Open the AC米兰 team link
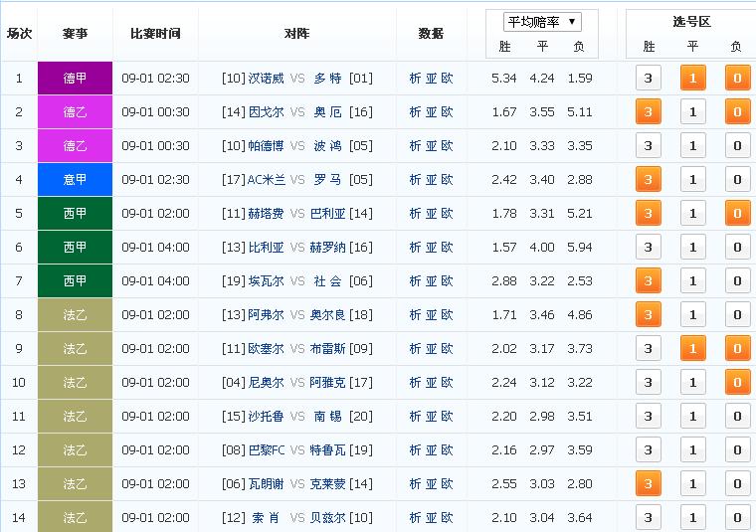This screenshot has width=756, height=532. (267, 180)
